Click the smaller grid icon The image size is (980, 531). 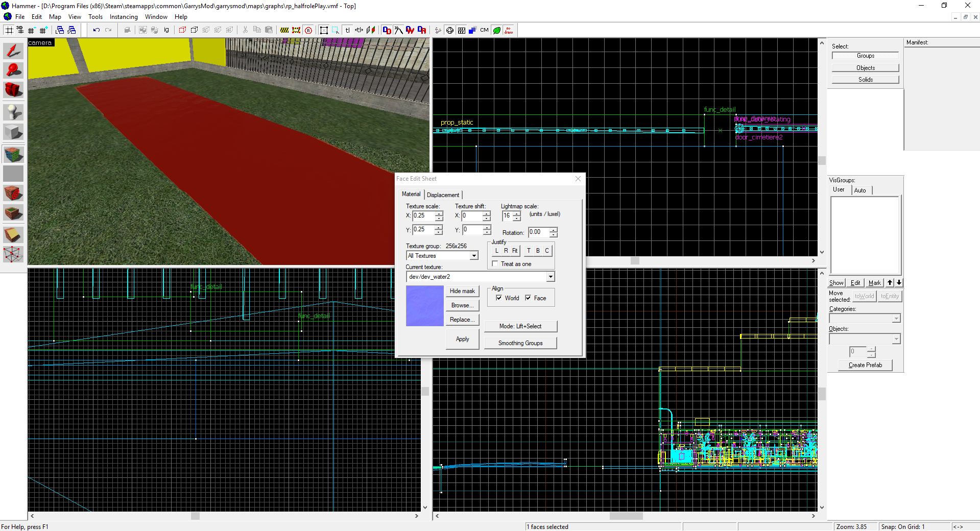point(32,30)
